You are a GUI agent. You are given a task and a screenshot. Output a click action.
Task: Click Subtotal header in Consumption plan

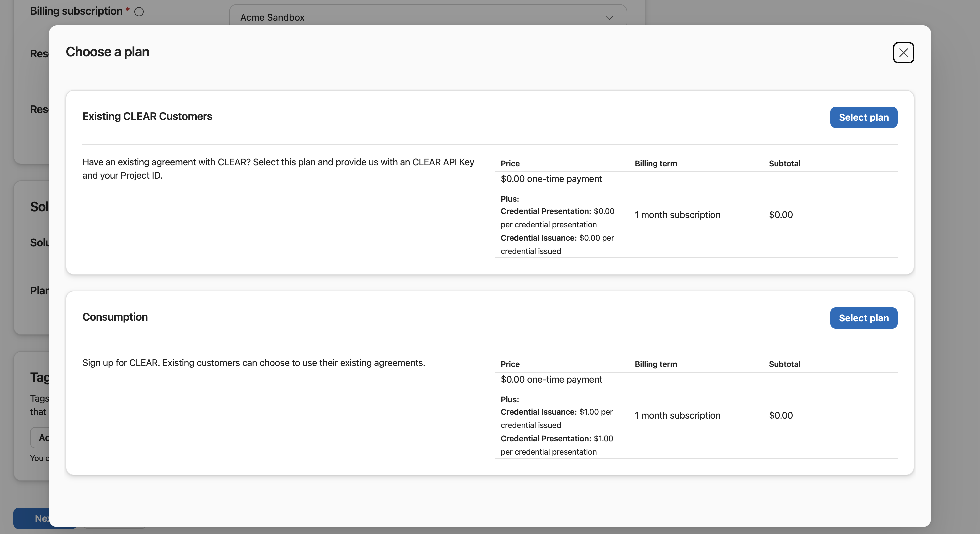click(x=784, y=364)
